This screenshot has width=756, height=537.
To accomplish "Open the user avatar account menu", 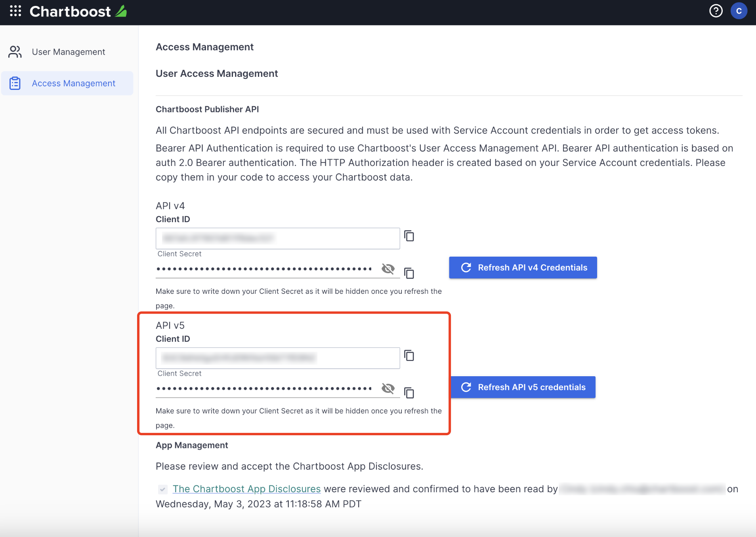I will (x=739, y=11).
